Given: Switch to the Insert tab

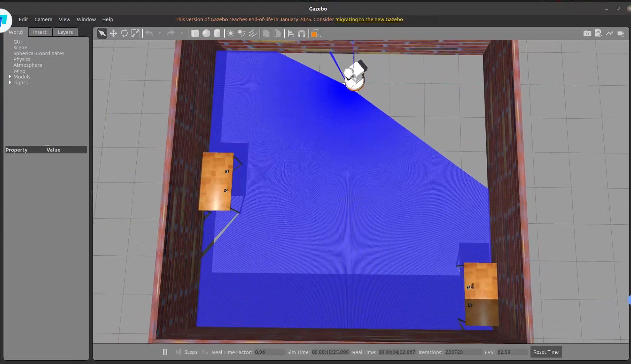Looking at the screenshot, I should click(40, 32).
